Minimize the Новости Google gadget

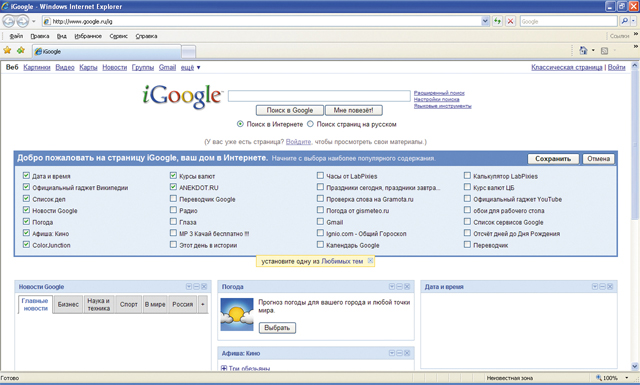196,287
